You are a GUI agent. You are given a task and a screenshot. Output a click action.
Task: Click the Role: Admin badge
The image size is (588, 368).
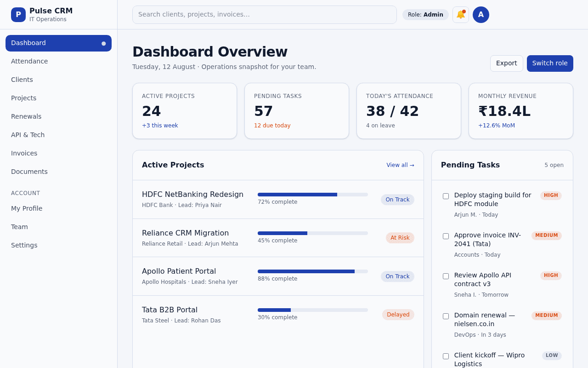(425, 15)
